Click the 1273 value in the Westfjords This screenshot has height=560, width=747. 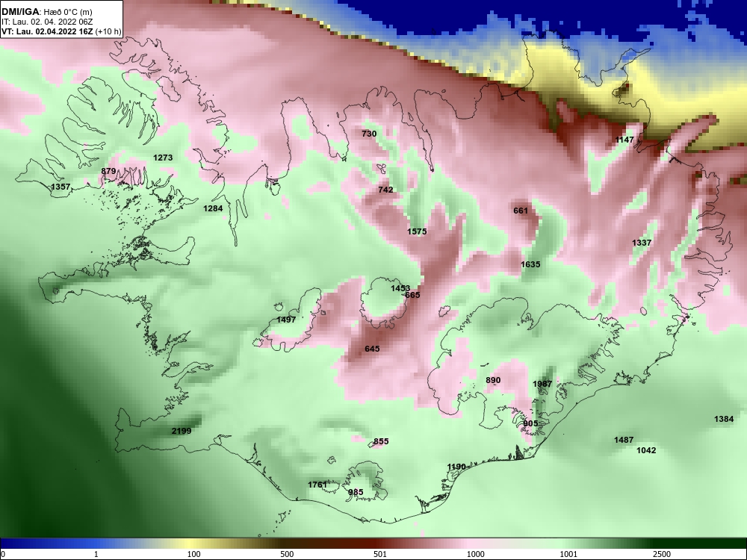[163, 158]
